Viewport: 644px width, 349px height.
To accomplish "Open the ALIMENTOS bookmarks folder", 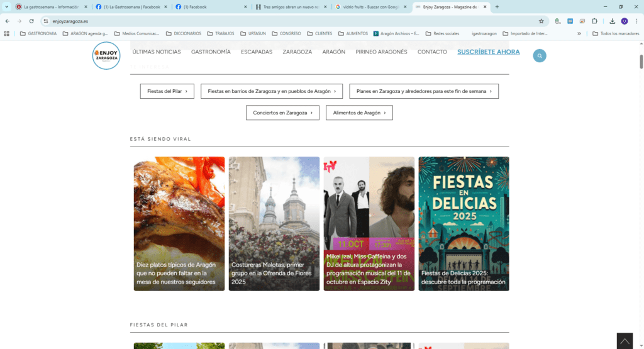I will click(353, 33).
